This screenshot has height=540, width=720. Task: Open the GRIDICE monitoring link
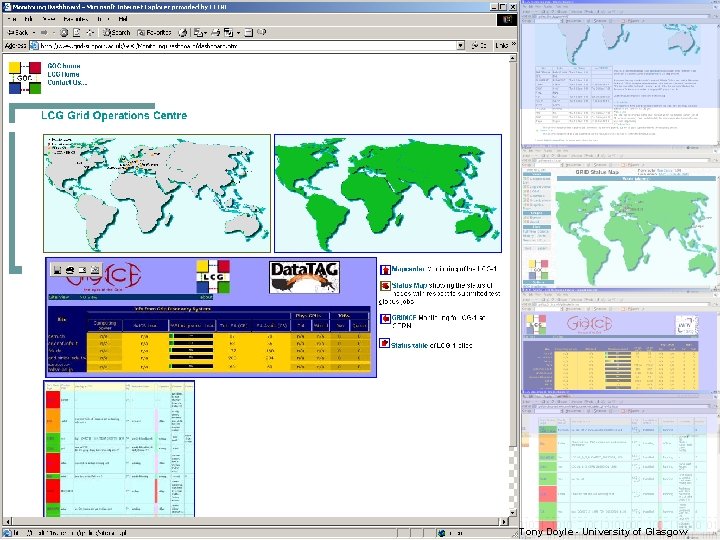click(x=404, y=317)
